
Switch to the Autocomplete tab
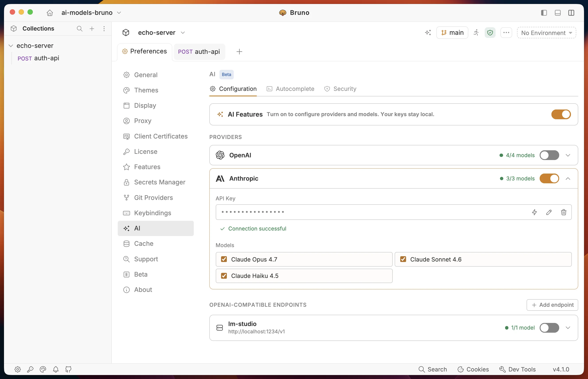click(x=290, y=89)
